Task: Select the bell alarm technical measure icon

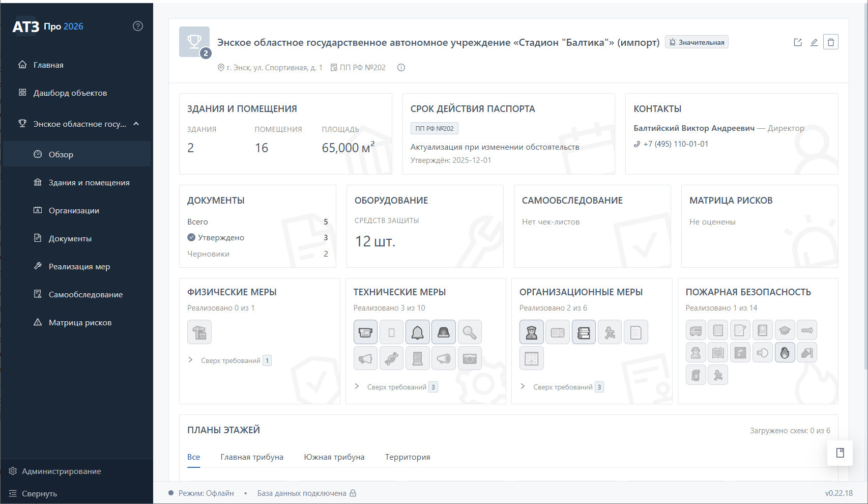Action: [417, 332]
